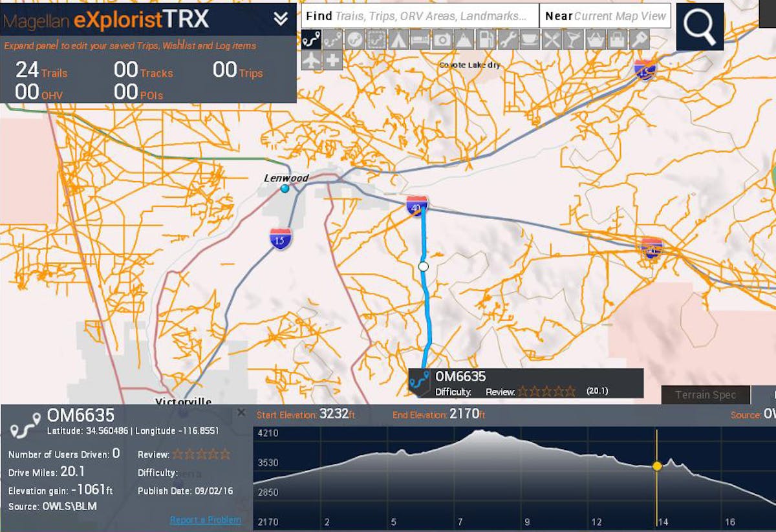This screenshot has height=532, width=776.
Task: Click the Find trails search field
Action: pos(420,16)
